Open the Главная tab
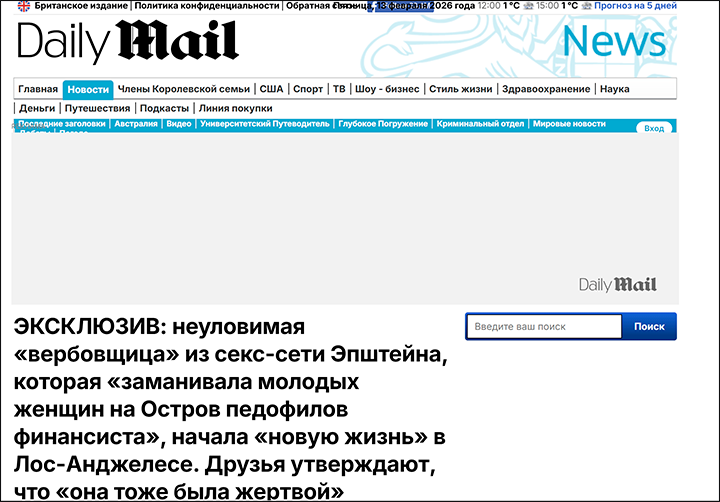 coord(38,89)
